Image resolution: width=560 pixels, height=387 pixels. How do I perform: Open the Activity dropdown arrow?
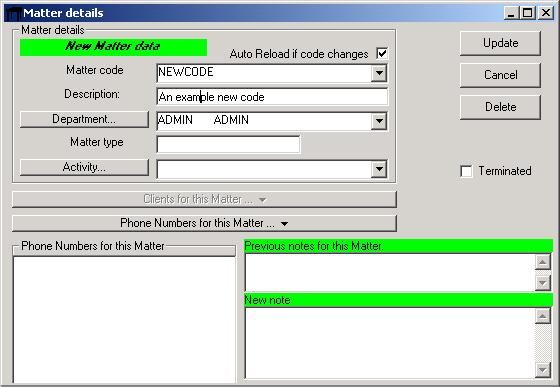[x=379, y=169]
